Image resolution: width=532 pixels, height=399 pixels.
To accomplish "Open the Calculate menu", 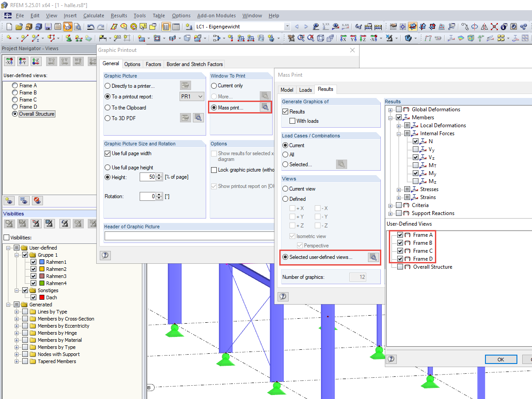I will 94,16.
